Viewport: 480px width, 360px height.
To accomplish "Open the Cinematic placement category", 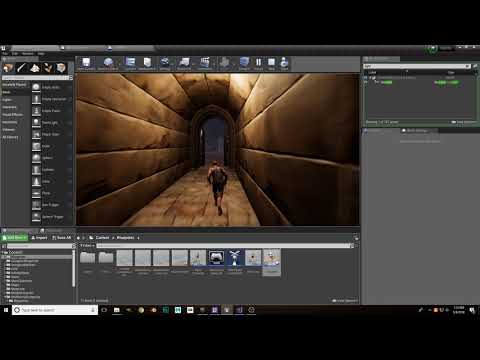I will point(10,107).
